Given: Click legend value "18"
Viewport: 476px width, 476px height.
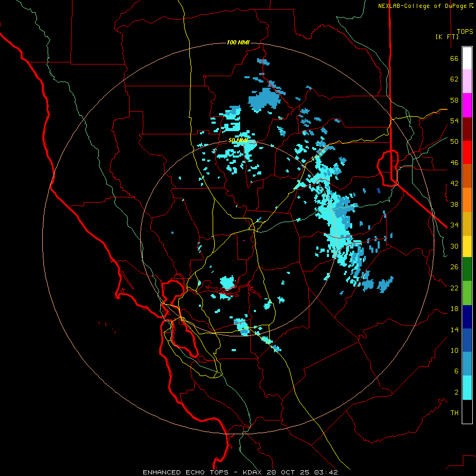Looking at the screenshot, I should [x=454, y=309].
